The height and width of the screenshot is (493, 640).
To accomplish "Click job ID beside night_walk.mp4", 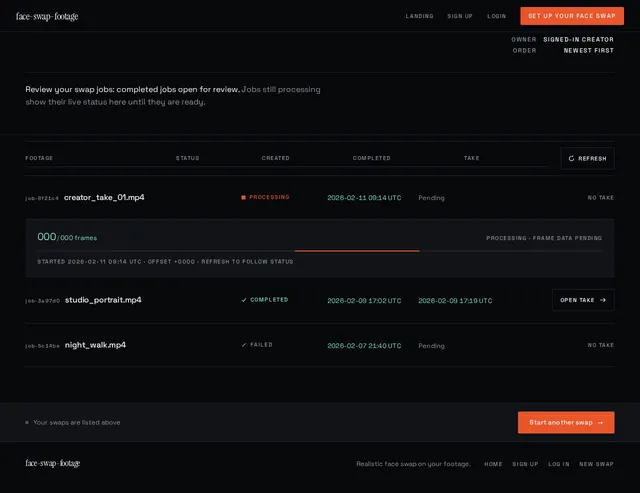I will coord(42,346).
